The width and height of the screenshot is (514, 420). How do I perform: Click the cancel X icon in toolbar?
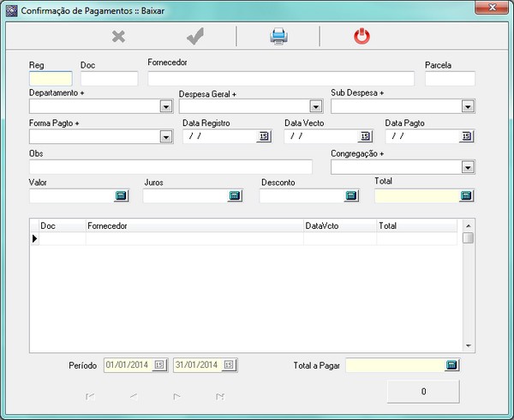(118, 36)
